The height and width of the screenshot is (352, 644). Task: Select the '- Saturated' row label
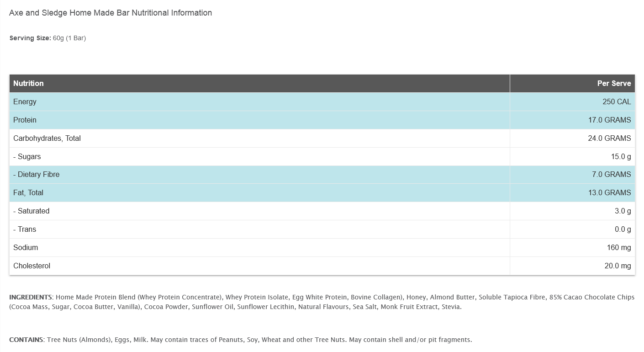[x=32, y=211]
